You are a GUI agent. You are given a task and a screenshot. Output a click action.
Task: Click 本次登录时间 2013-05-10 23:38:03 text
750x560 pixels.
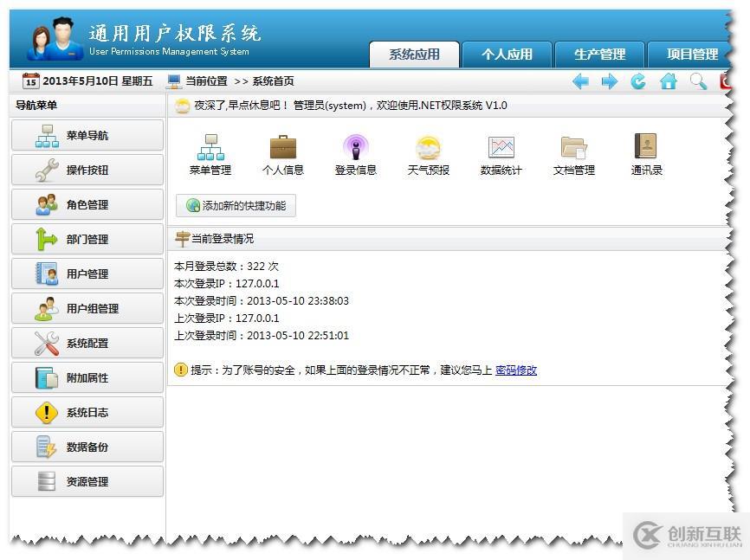pos(262,301)
